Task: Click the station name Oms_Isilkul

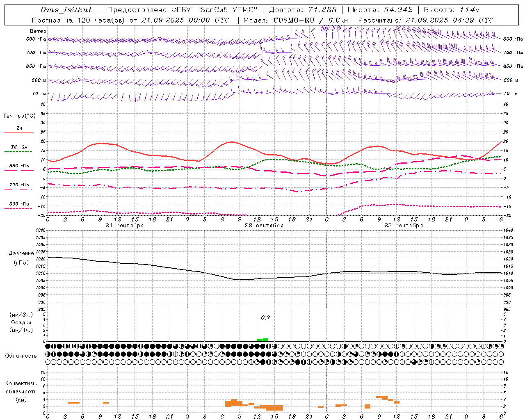Action: [66, 10]
